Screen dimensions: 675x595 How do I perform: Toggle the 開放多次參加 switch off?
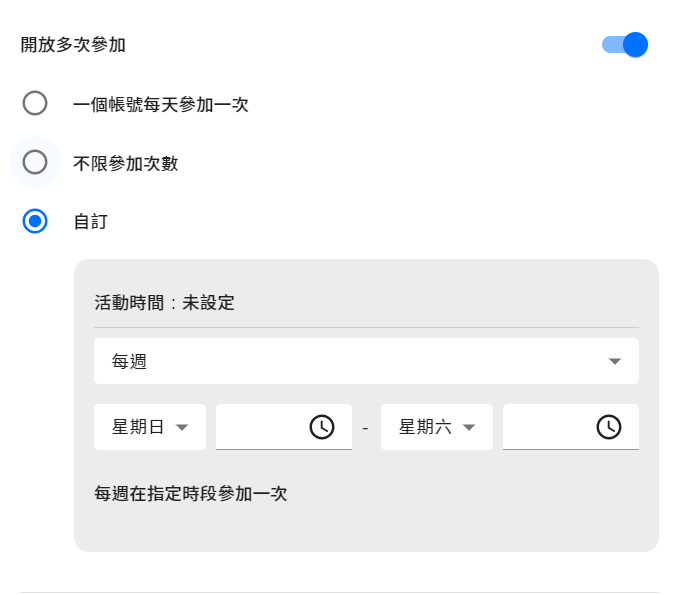coord(626,45)
